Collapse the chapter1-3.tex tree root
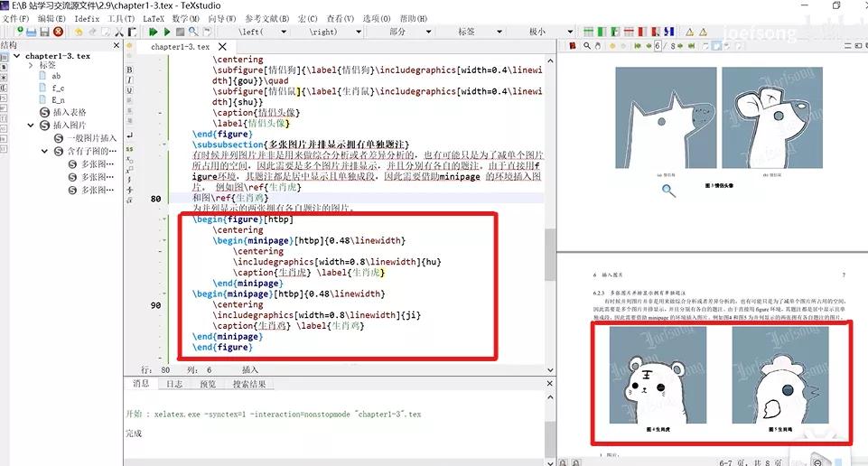 16,56
